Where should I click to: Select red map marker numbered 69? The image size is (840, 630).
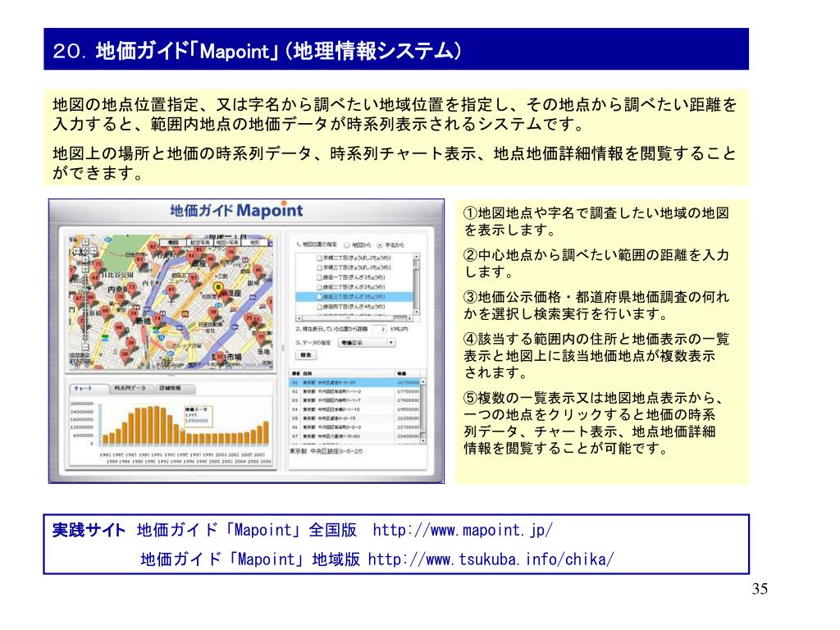[105, 311]
